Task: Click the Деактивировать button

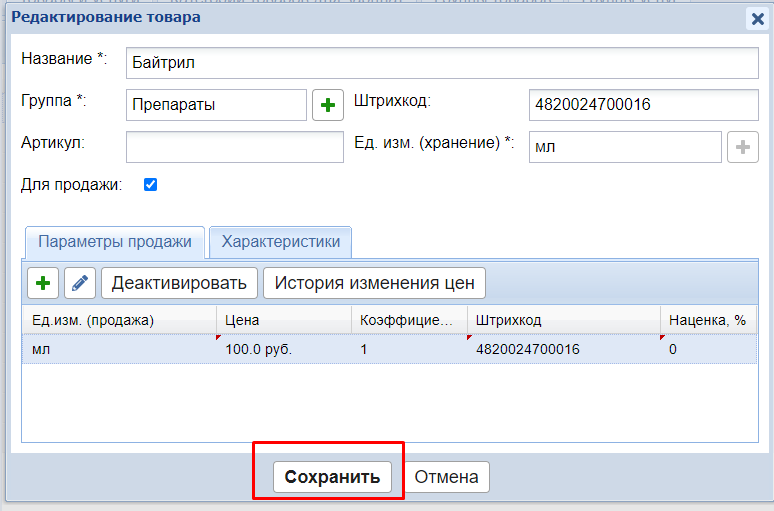Action: point(179,283)
